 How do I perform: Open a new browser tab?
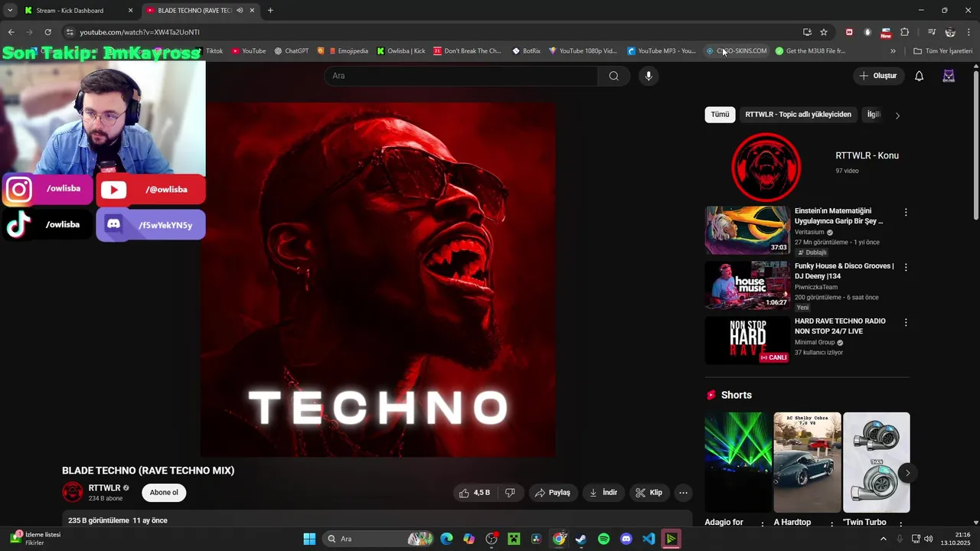[270, 11]
